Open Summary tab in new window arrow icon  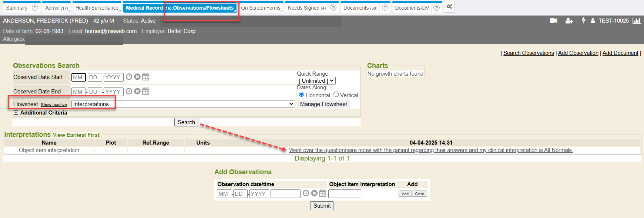tap(35, 8)
